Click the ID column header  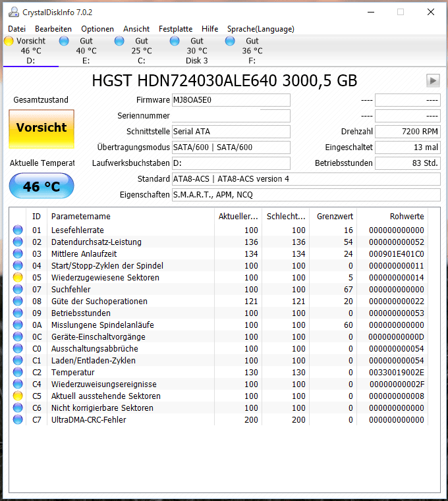click(x=36, y=217)
